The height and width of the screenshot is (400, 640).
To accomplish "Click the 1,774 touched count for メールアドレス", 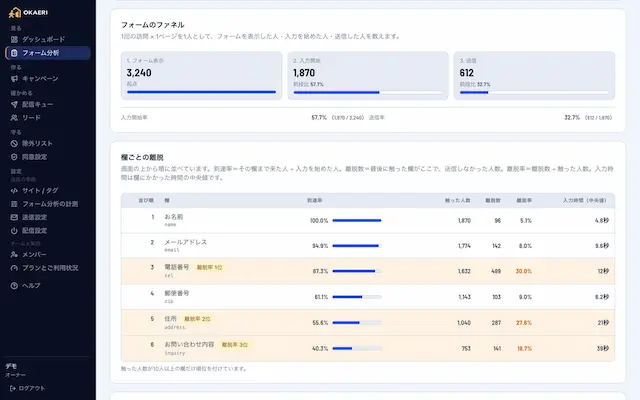I will click(x=464, y=246).
